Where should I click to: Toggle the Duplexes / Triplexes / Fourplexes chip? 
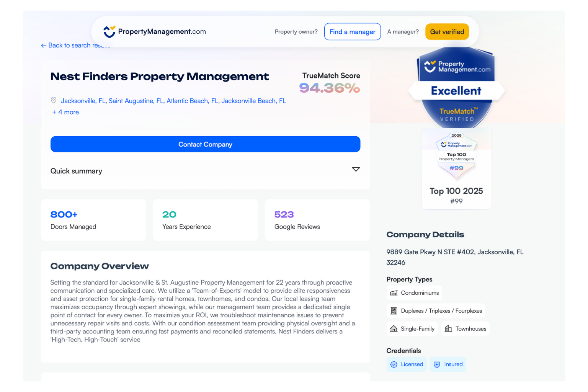[x=436, y=310]
